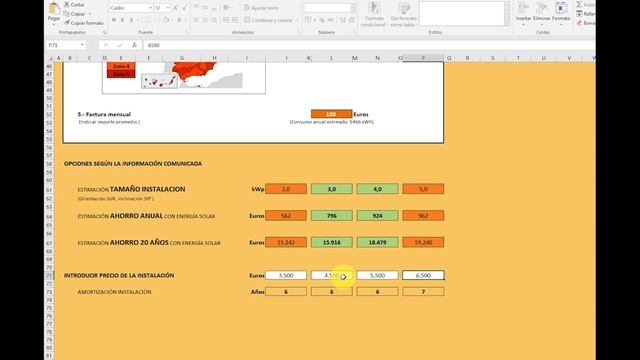Screen dimensions: 640x360
Task: Click the Canary Islands map inset
Action: pos(160,81)
